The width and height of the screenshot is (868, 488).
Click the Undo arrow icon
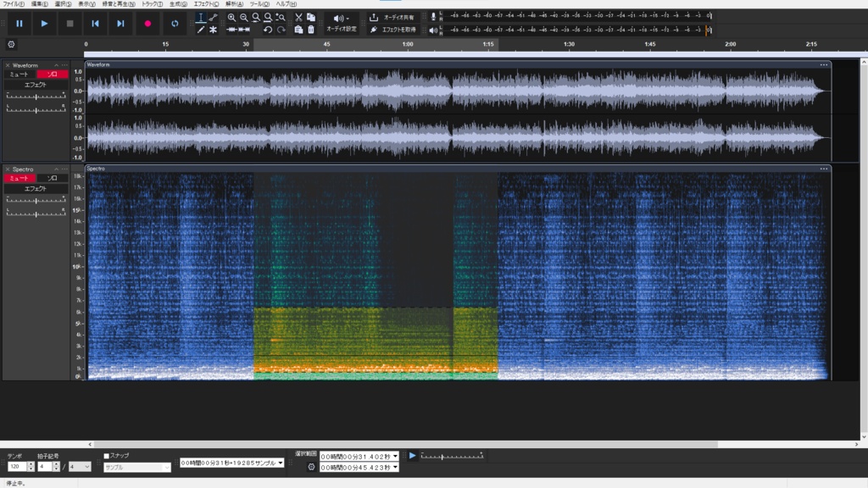[269, 30]
